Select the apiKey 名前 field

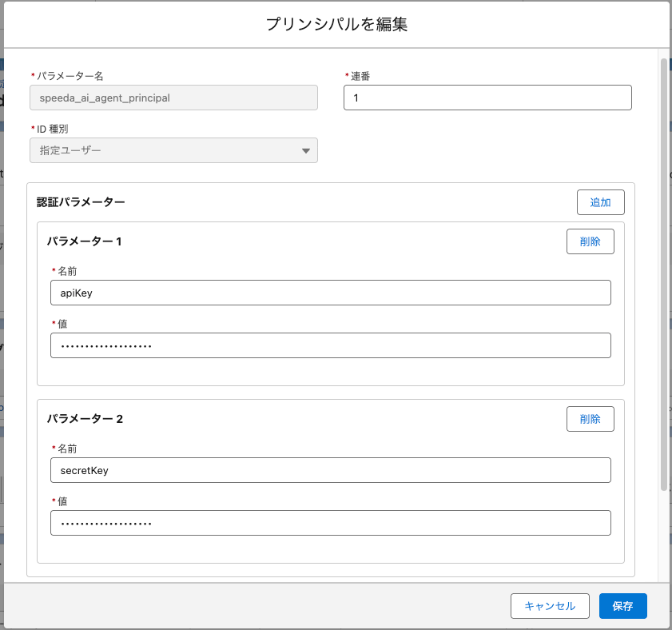330,293
